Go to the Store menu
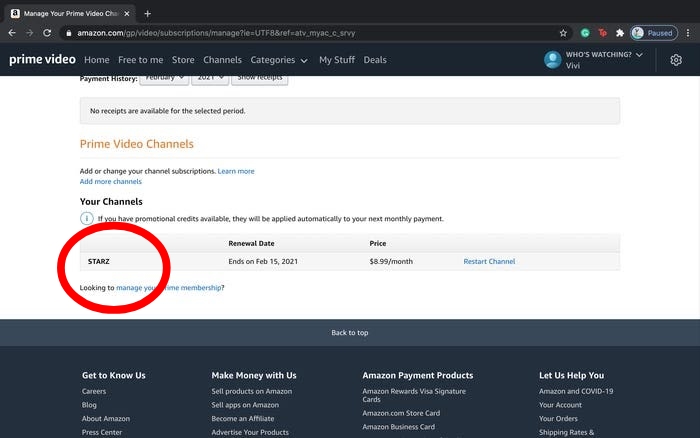This screenshot has width=700, height=438. 183,60
